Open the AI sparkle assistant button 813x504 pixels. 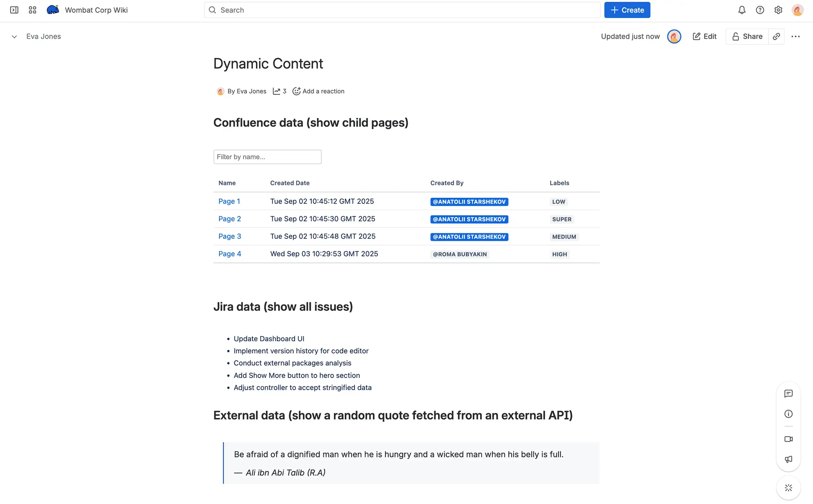pyautogui.click(x=788, y=488)
